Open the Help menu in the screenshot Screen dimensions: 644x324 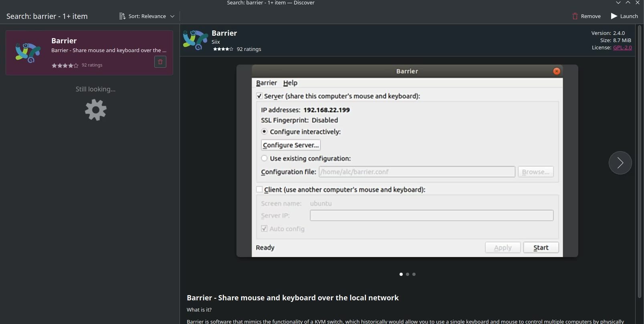point(290,83)
